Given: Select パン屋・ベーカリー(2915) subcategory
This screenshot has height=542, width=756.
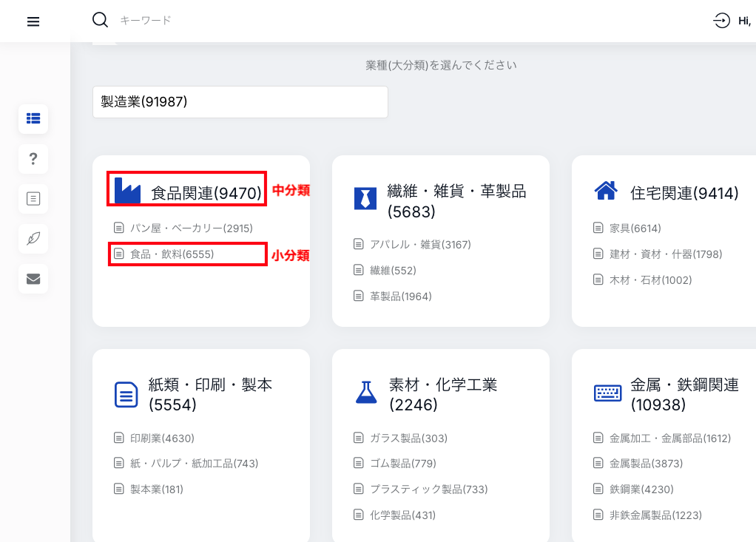Looking at the screenshot, I should tap(191, 228).
